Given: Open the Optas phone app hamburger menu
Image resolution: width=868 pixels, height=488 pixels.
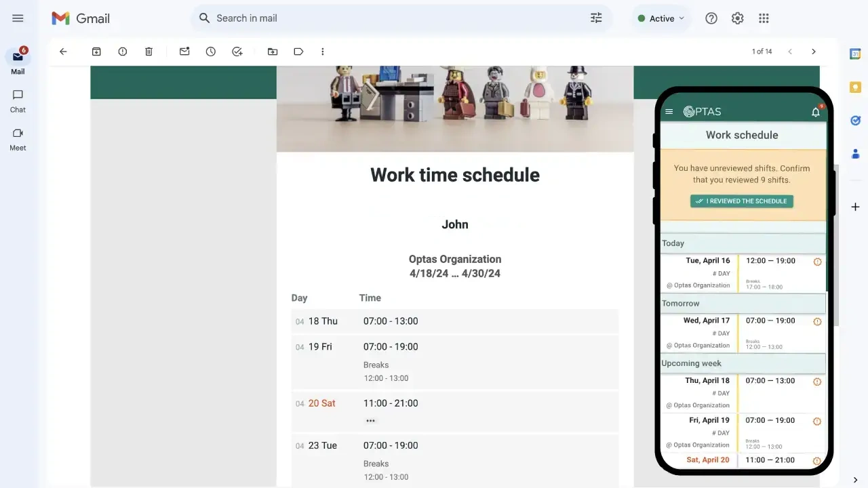Looking at the screenshot, I should [x=669, y=112].
